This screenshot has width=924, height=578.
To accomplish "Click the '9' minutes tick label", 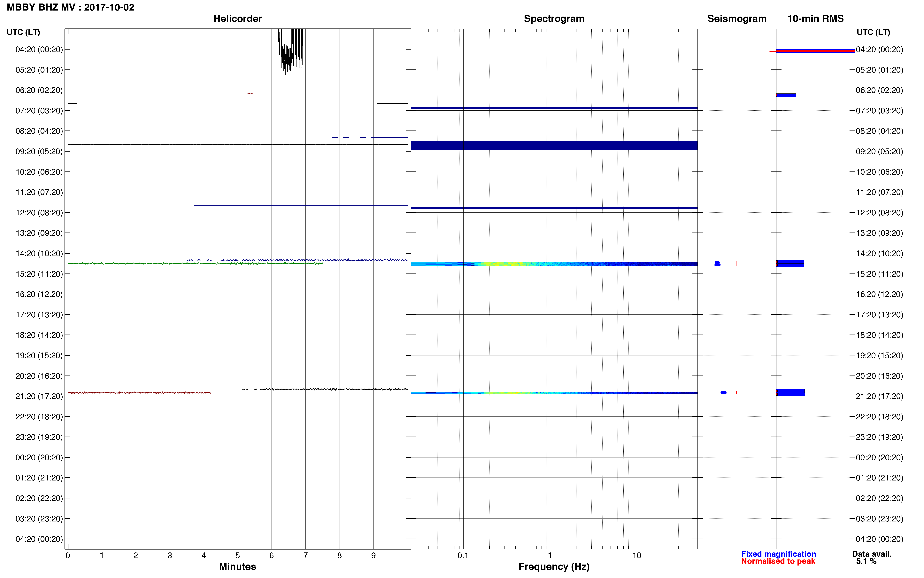I will tap(373, 555).
